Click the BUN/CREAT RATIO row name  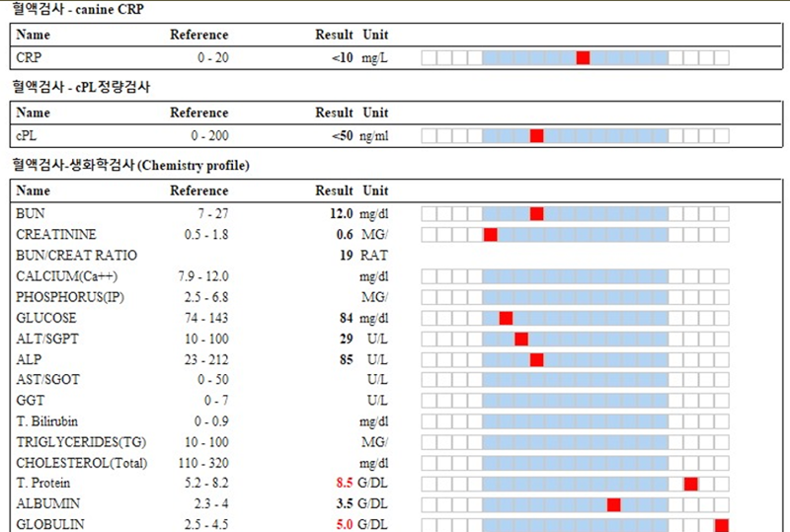point(77,256)
